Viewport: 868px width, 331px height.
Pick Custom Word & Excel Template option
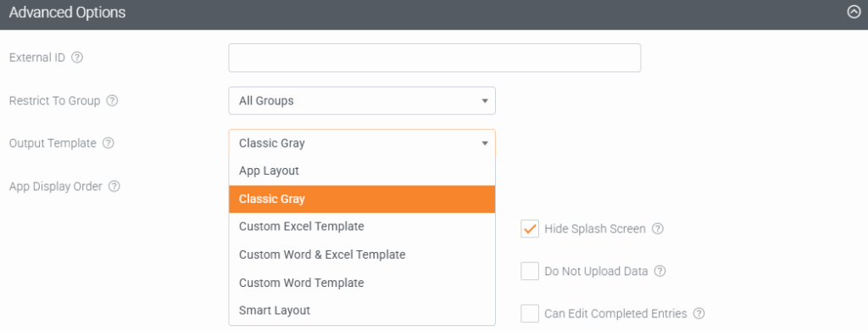(362, 255)
